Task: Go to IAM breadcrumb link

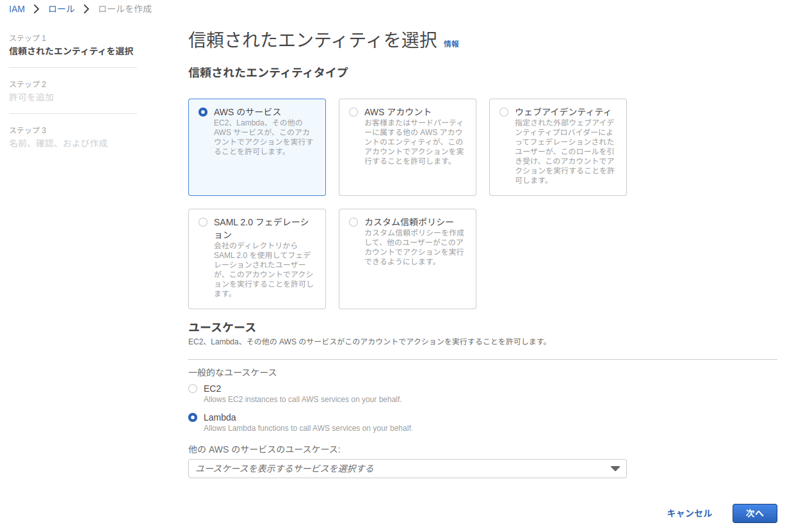Action: point(17,9)
